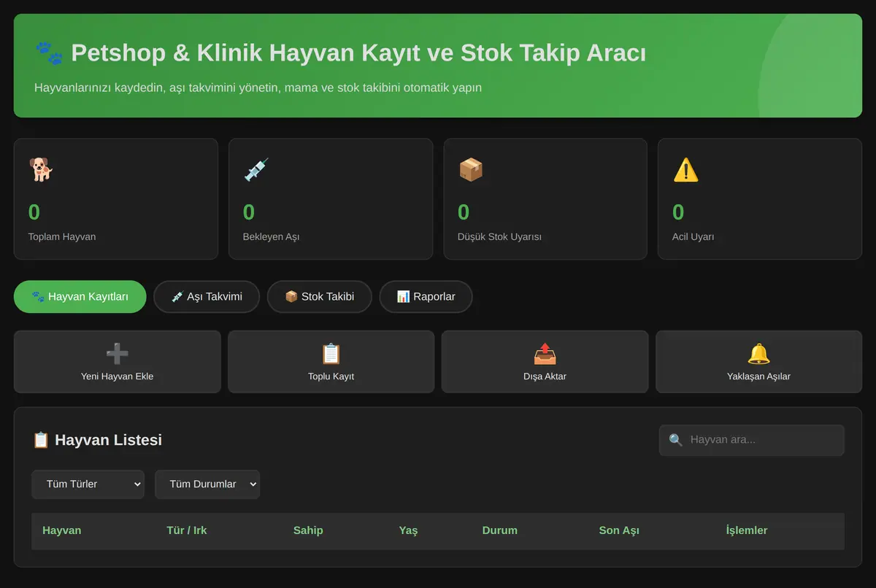This screenshot has height=588, width=876.
Task: Click the clipboard icon for Toplu Kayıt
Action: coord(331,354)
